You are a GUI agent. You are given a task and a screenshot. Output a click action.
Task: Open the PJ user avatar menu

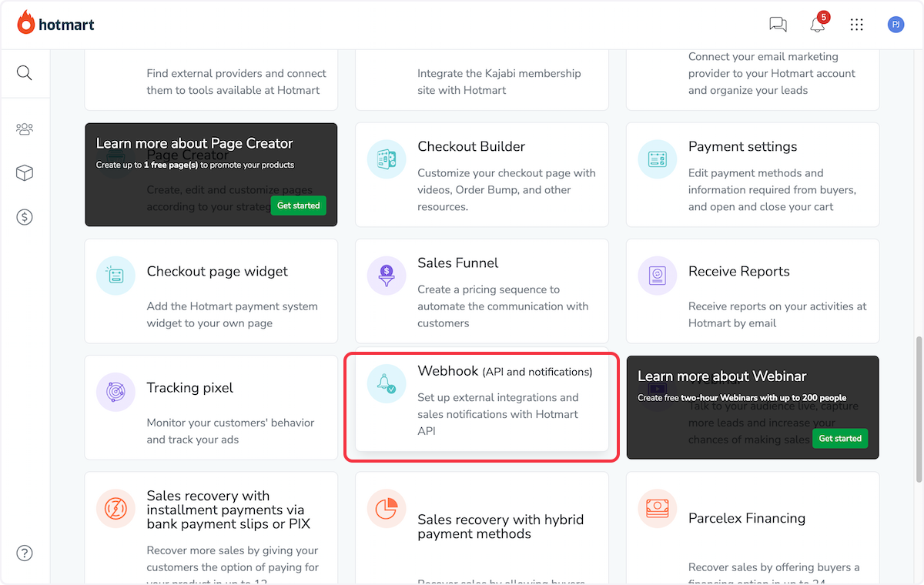pos(896,25)
